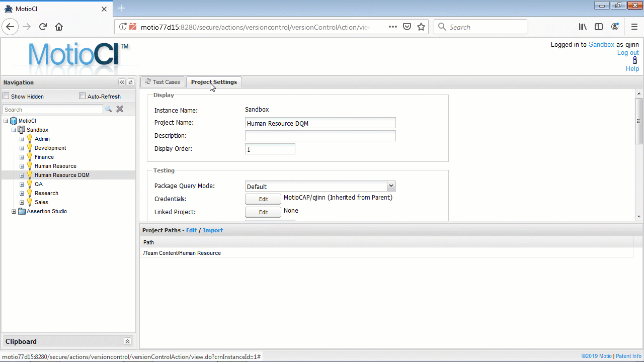
Task: Expand the Finance project node
Action: [22, 157]
